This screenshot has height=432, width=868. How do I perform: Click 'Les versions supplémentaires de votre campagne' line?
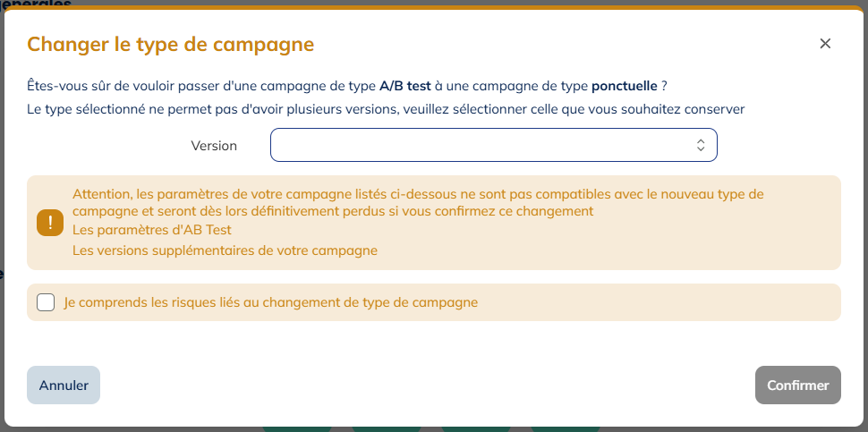[225, 250]
